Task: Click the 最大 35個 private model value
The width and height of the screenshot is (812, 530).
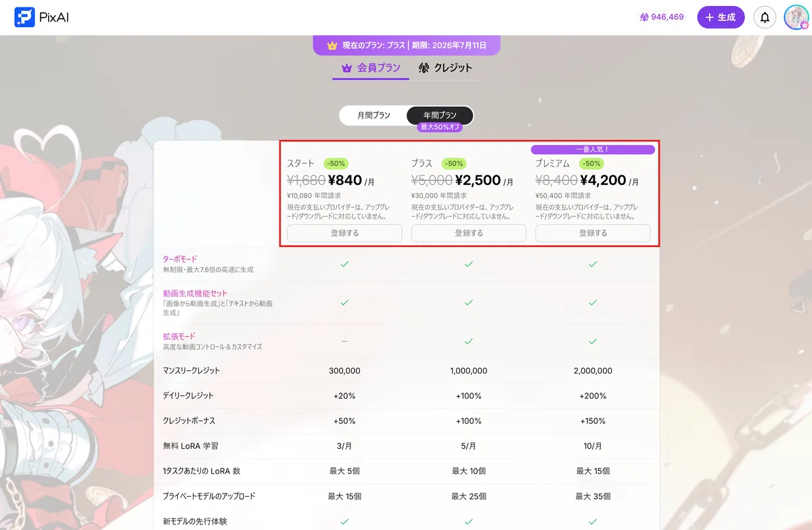Action: pyautogui.click(x=593, y=496)
